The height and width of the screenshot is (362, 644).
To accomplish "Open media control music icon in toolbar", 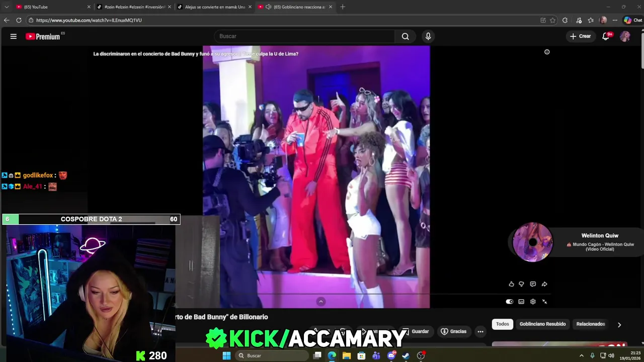I will tap(579, 20).
